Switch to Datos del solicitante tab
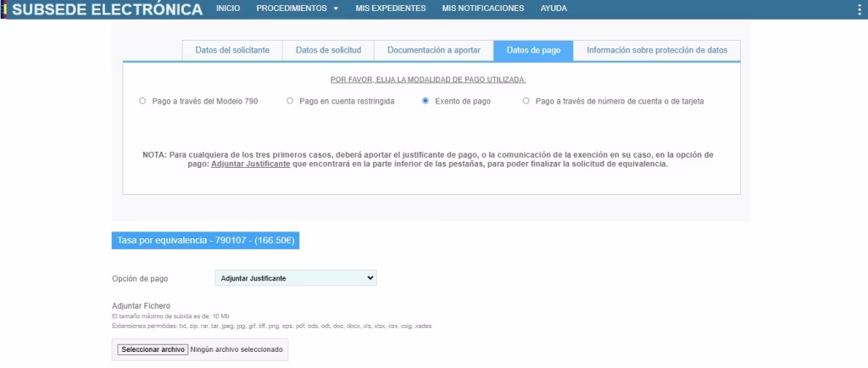This screenshot has height=368, width=868. (232, 50)
